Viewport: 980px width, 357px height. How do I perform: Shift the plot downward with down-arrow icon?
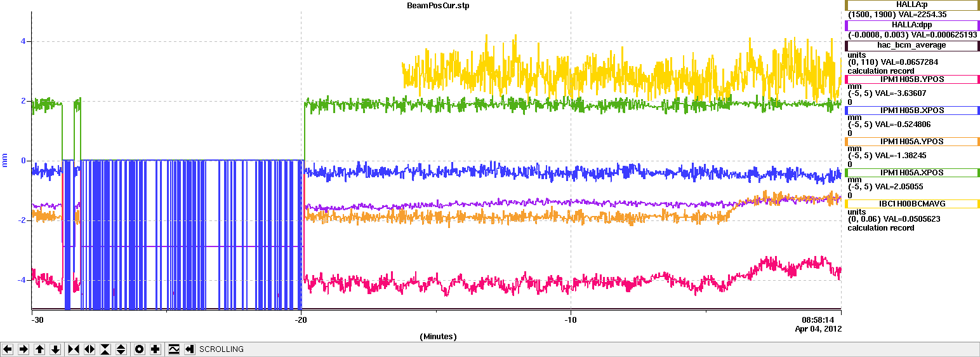pyautogui.click(x=55, y=349)
